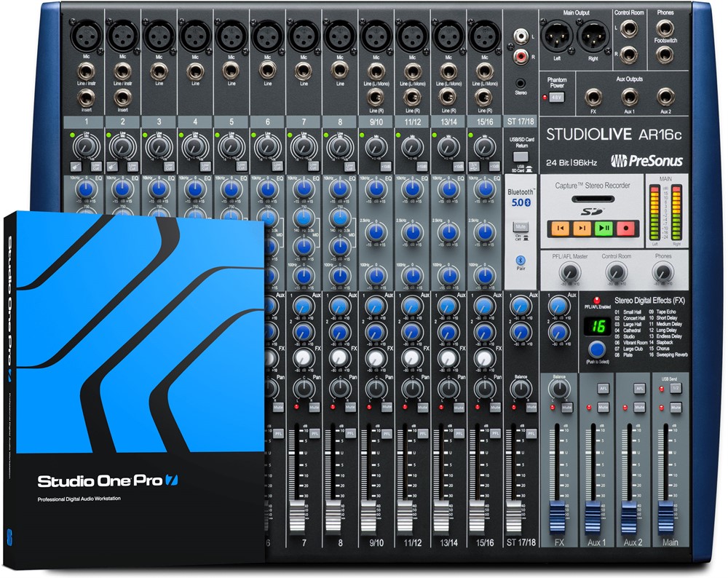
Task: Click the SD card slot
Action: [593, 199]
